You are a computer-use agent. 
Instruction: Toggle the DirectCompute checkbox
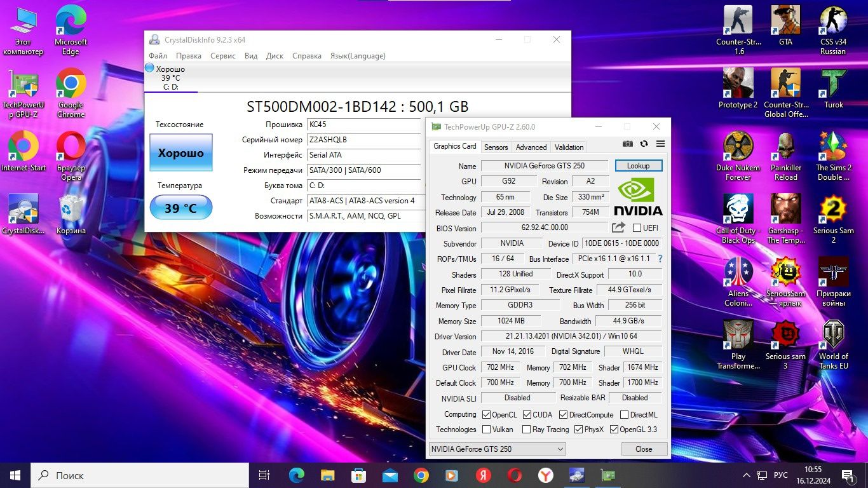[563, 415]
